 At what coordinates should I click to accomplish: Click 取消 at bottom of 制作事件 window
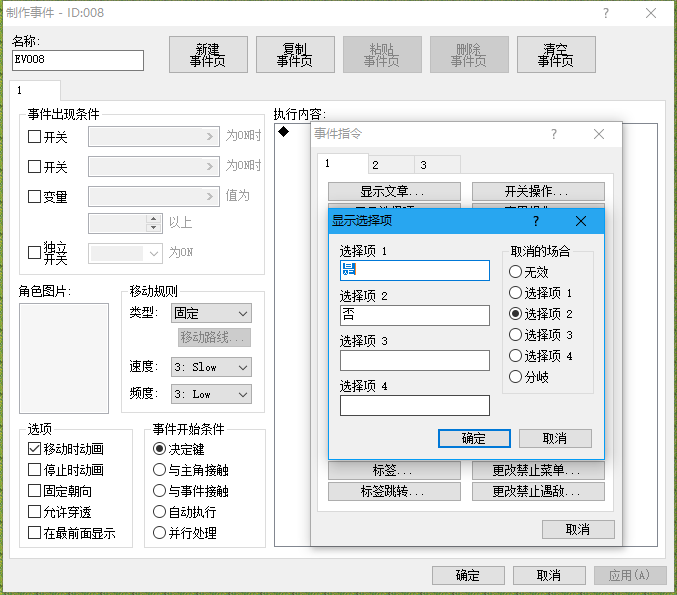click(549, 575)
